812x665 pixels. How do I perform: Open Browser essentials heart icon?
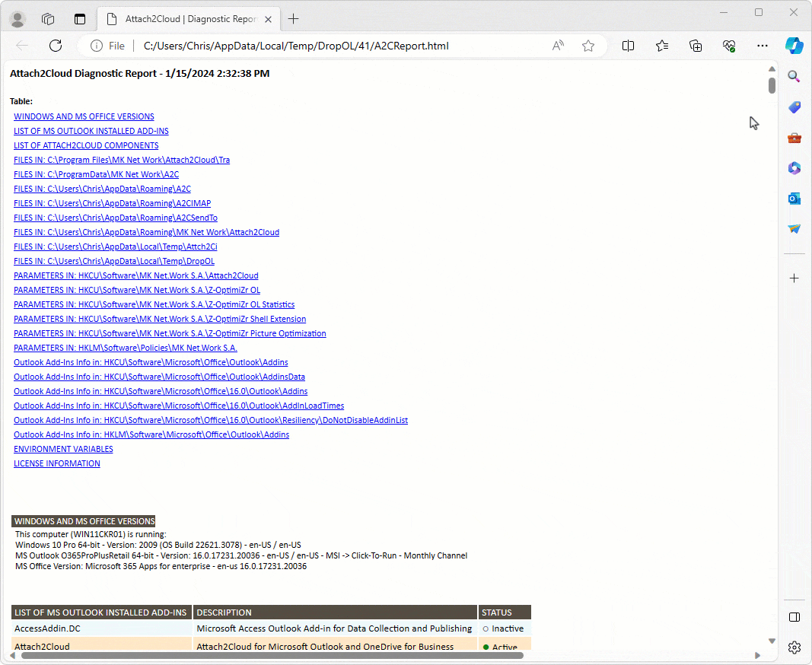(729, 46)
